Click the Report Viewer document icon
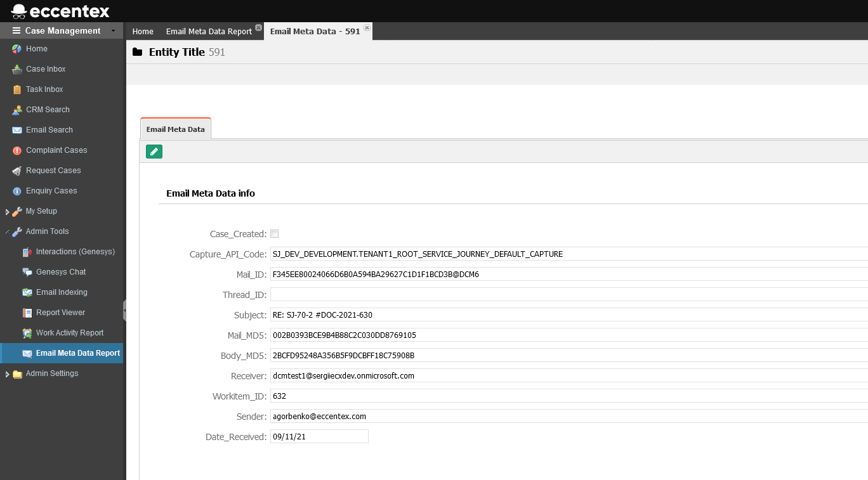 point(27,313)
